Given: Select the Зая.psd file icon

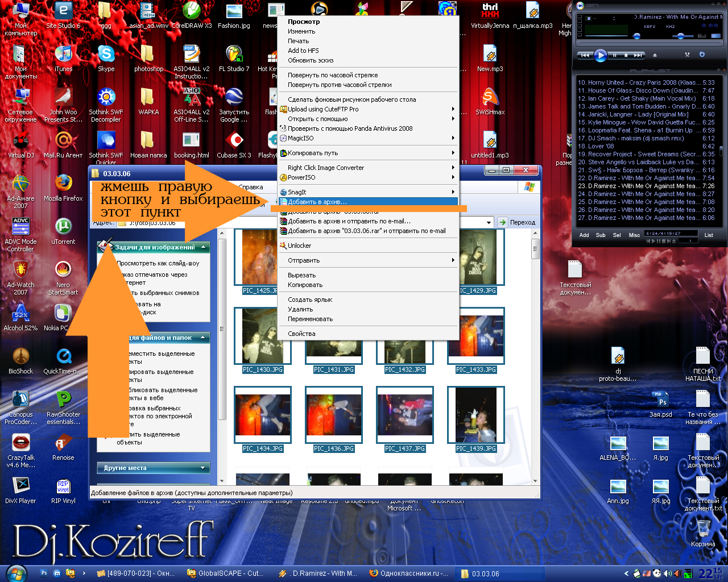Looking at the screenshot, I should 661,404.
